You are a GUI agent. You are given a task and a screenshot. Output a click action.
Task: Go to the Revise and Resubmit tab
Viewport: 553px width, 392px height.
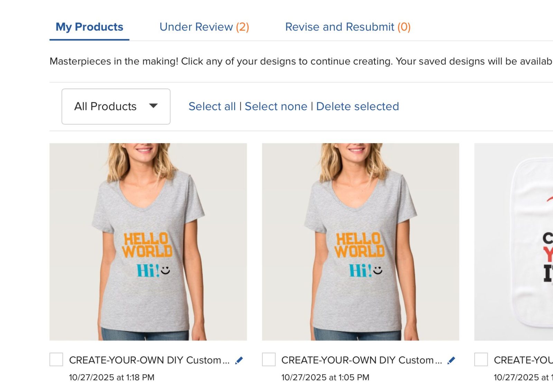347,27
